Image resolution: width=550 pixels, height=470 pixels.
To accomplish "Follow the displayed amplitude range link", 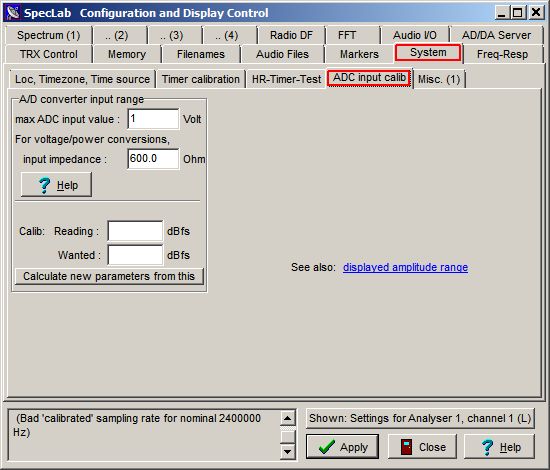I will pos(405,267).
